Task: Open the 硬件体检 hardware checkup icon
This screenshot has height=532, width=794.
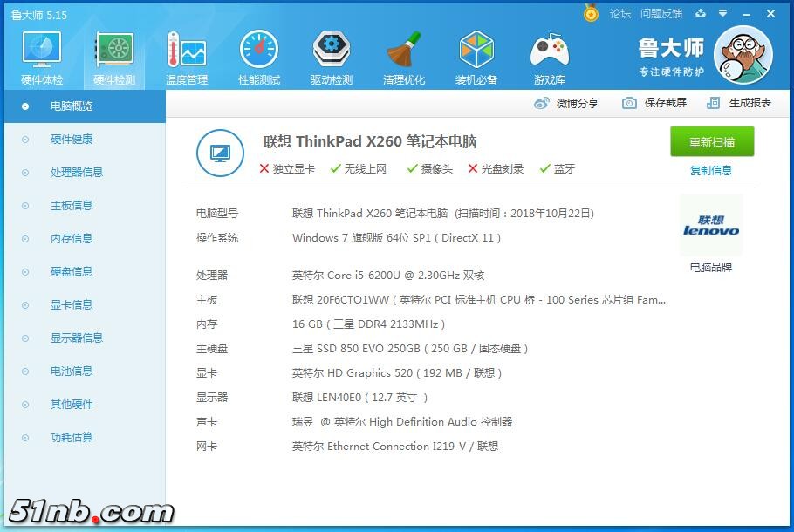Action: click(41, 52)
